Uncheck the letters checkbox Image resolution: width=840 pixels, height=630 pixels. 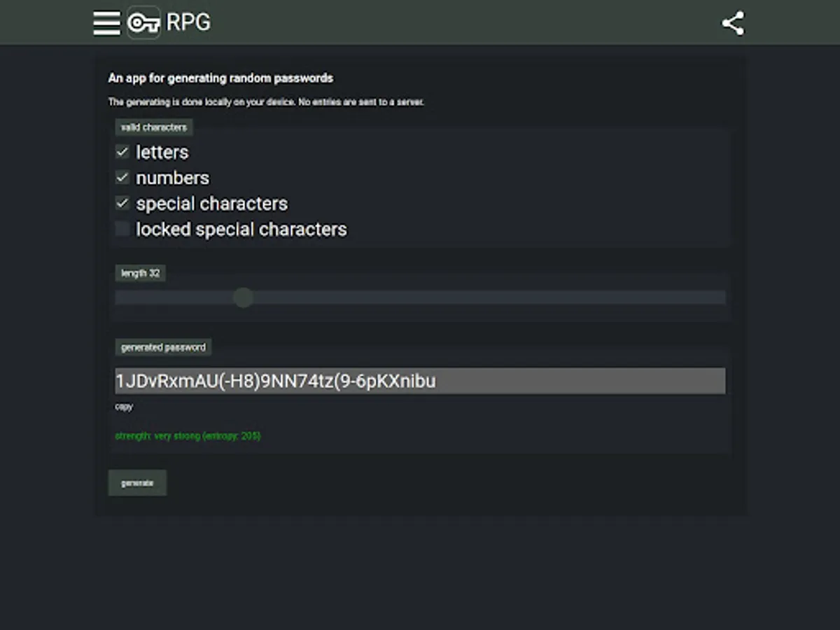(x=122, y=152)
